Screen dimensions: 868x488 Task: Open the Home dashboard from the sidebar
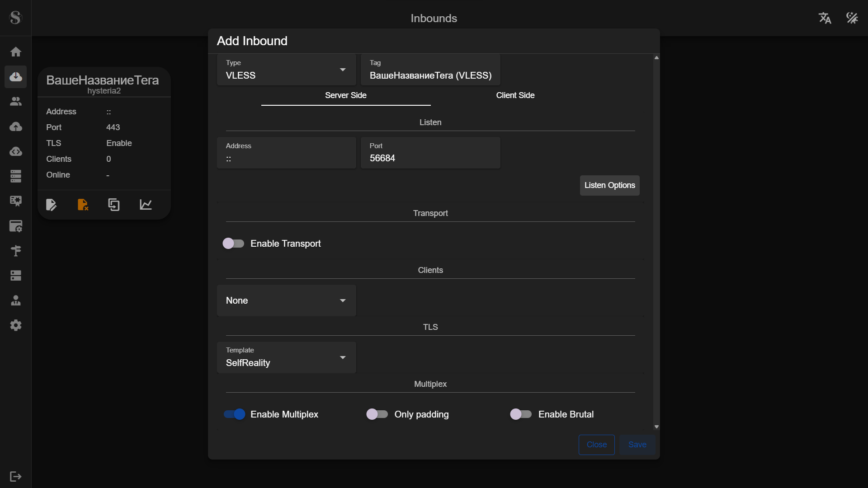(x=16, y=52)
